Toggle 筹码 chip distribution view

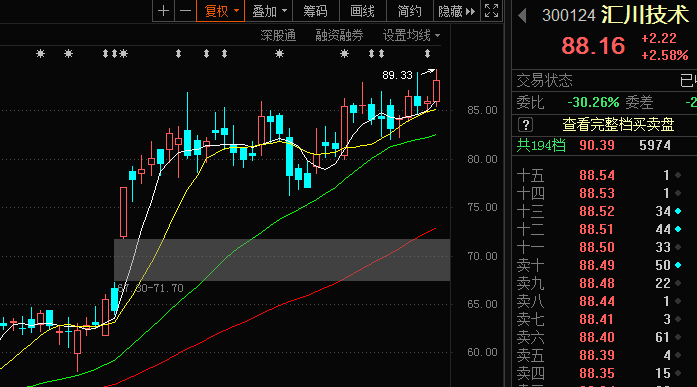(x=316, y=11)
